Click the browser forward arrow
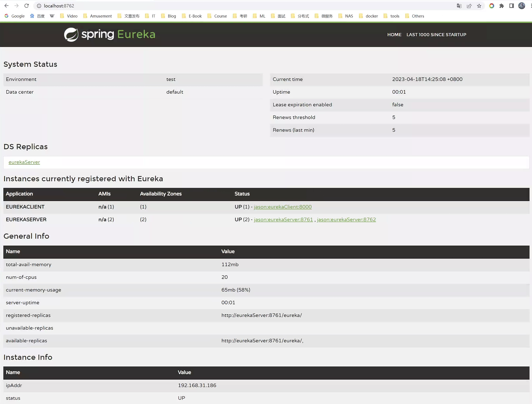The height and width of the screenshot is (404, 532). (x=16, y=6)
